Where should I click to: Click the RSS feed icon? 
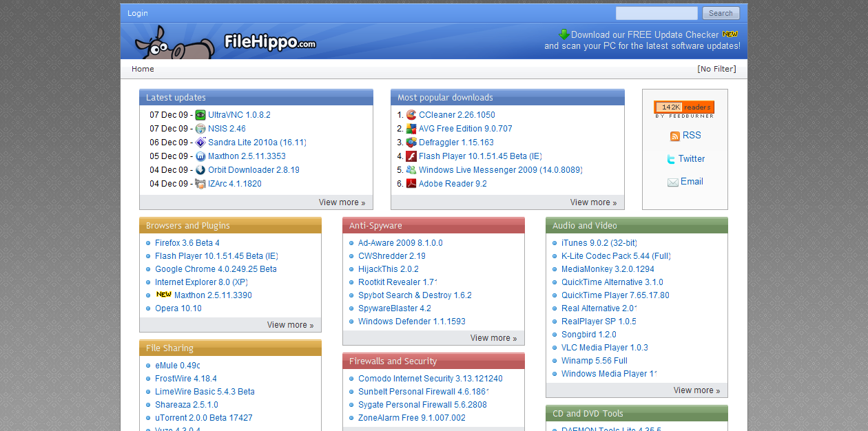pos(675,136)
